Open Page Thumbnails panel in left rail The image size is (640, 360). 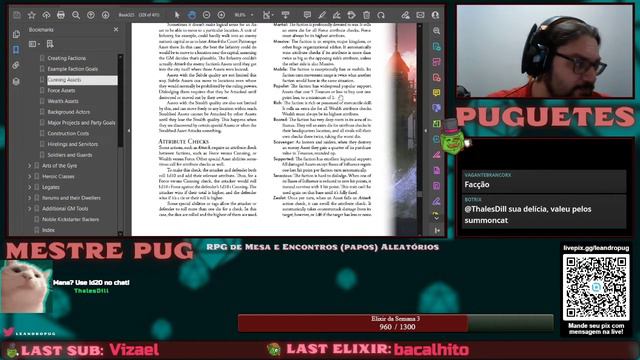click(16, 34)
